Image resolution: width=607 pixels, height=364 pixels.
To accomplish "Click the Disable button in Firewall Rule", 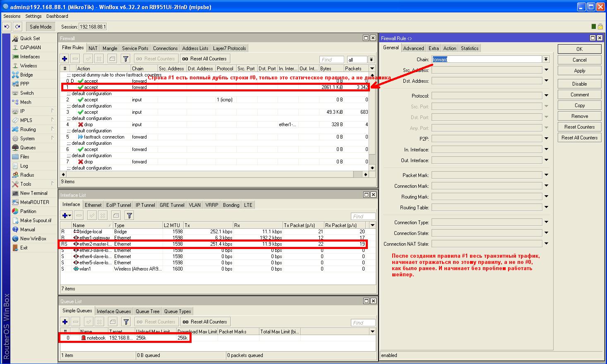I will 579,84.
